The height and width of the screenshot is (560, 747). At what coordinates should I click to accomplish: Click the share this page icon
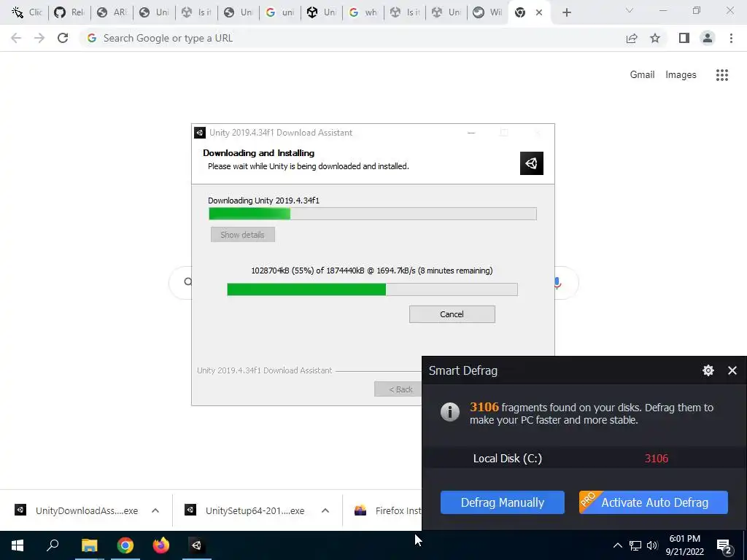click(632, 38)
